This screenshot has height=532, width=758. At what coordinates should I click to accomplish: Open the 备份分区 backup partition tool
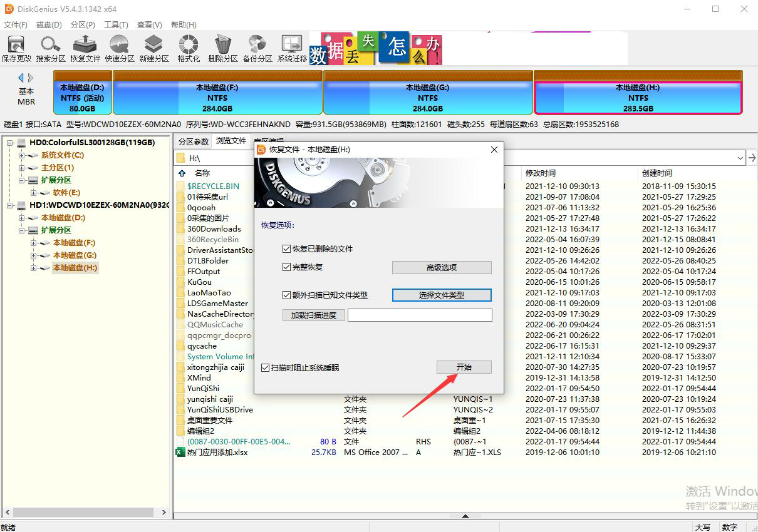point(257,49)
